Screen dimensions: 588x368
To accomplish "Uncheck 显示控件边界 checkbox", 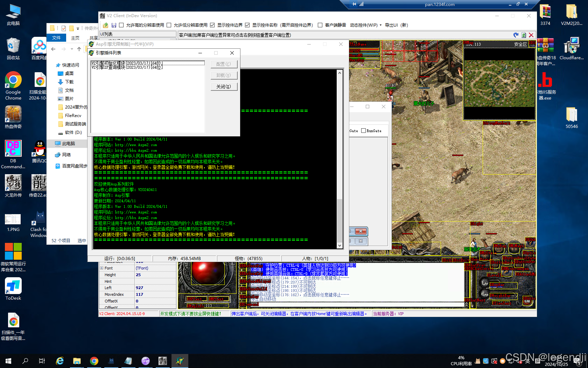I will [x=212, y=25].
